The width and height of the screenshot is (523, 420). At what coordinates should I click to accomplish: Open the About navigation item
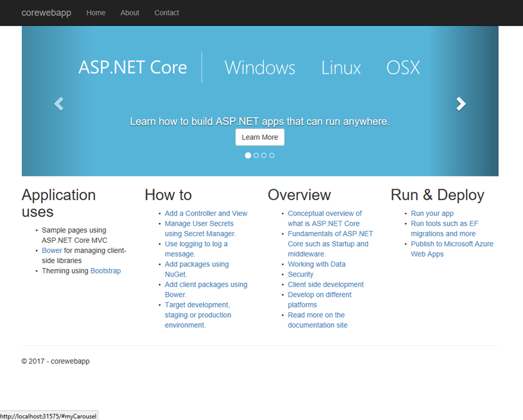pyautogui.click(x=130, y=13)
